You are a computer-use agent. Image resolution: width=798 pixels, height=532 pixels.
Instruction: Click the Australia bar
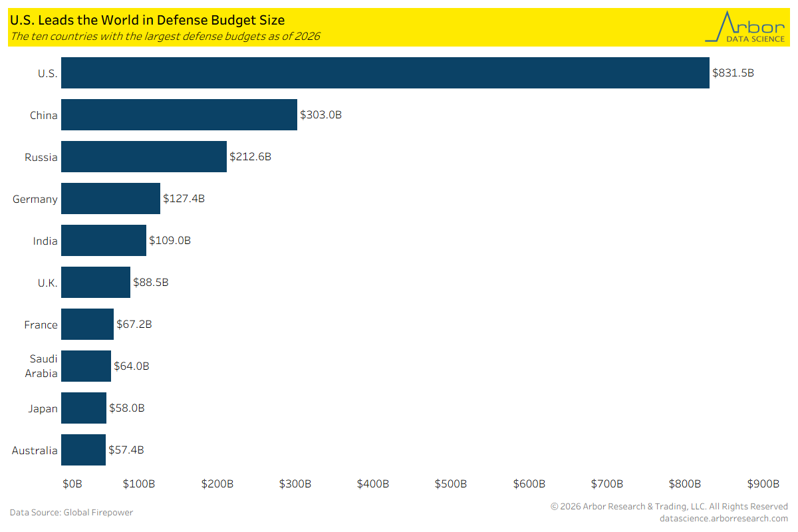83,450
